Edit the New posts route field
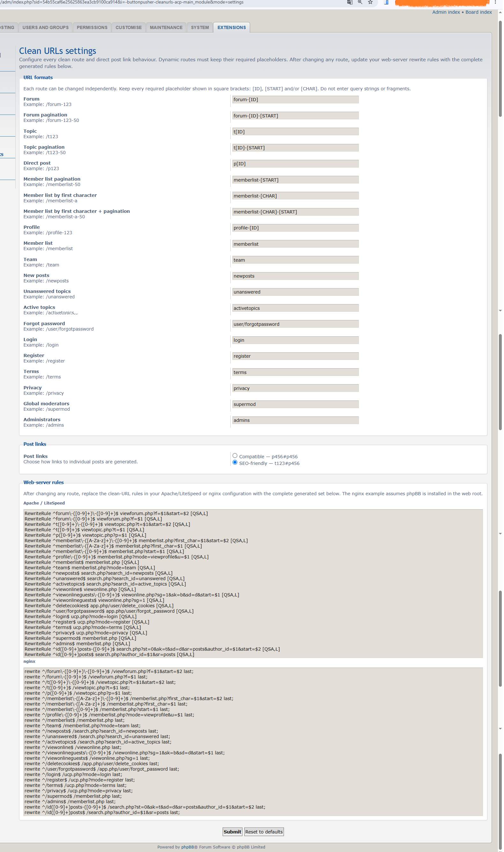The height and width of the screenshot is (852, 504). tap(295, 276)
